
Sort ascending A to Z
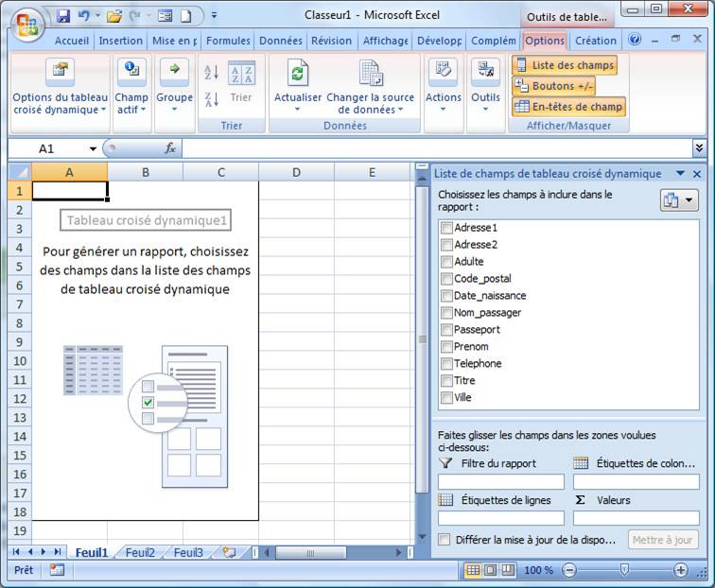point(211,72)
